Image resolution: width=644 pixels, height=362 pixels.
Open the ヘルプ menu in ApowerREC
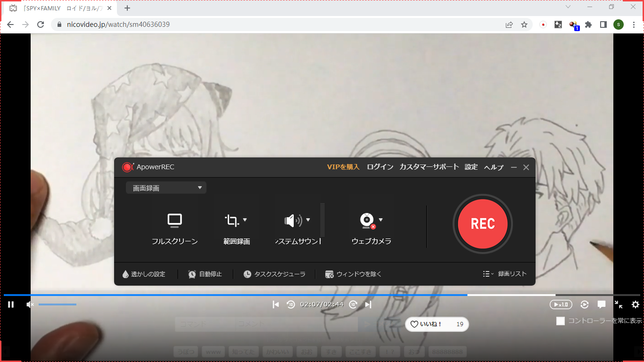494,167
